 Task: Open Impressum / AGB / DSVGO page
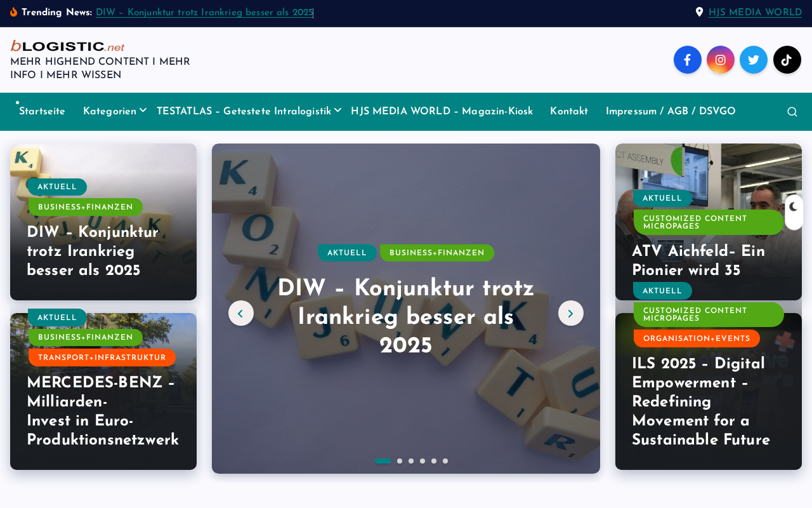671,112
